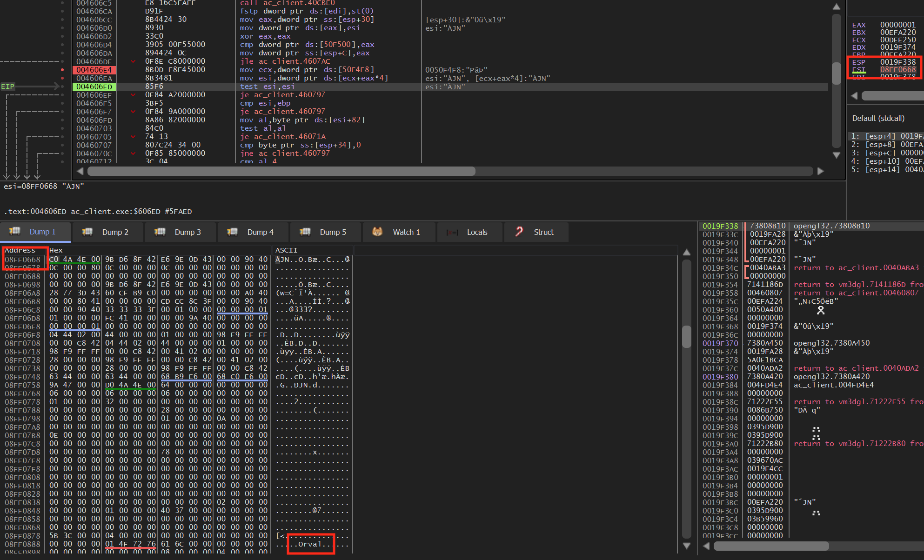Click stack panel left scroll arrow
The width and height of the screenshot is (924, 560).
(706, 546)
